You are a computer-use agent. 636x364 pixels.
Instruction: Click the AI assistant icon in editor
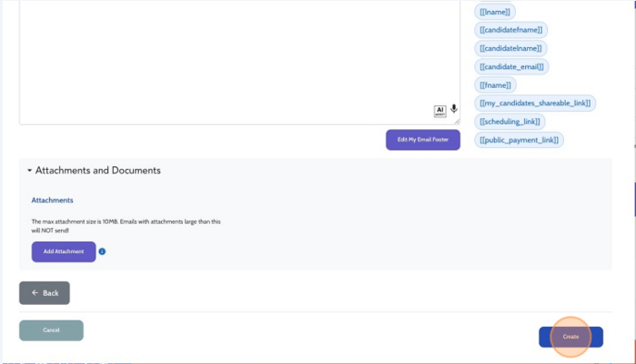point(440,111)
